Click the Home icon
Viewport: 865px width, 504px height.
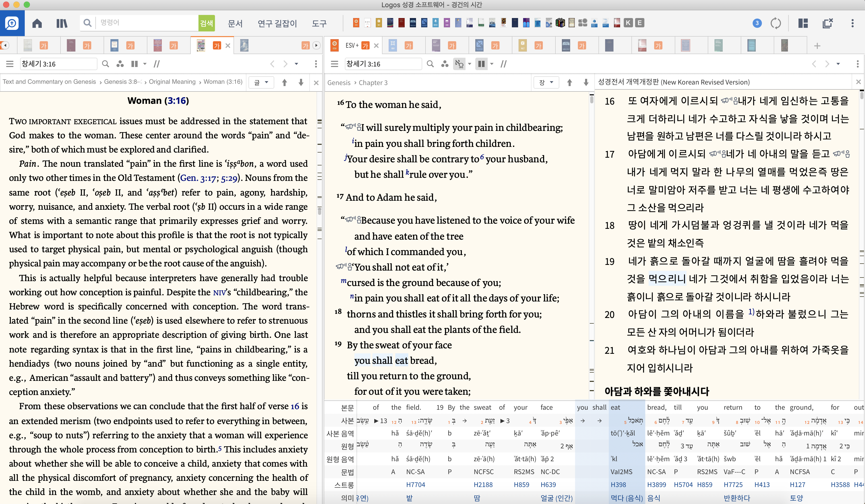(x=37, y=23)
